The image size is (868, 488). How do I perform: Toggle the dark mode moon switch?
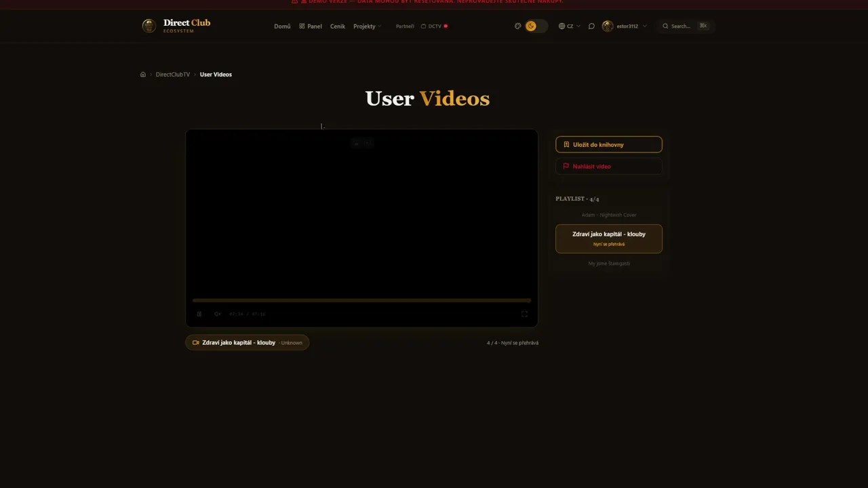pos(536,26)
